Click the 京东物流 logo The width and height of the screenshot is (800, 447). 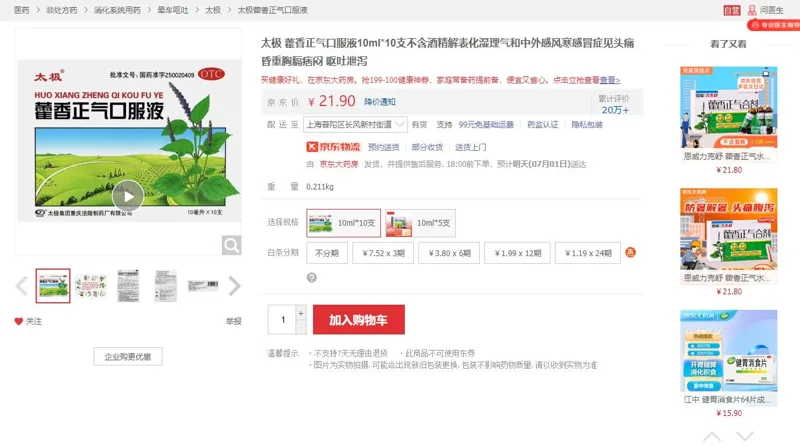coord(333,147)
